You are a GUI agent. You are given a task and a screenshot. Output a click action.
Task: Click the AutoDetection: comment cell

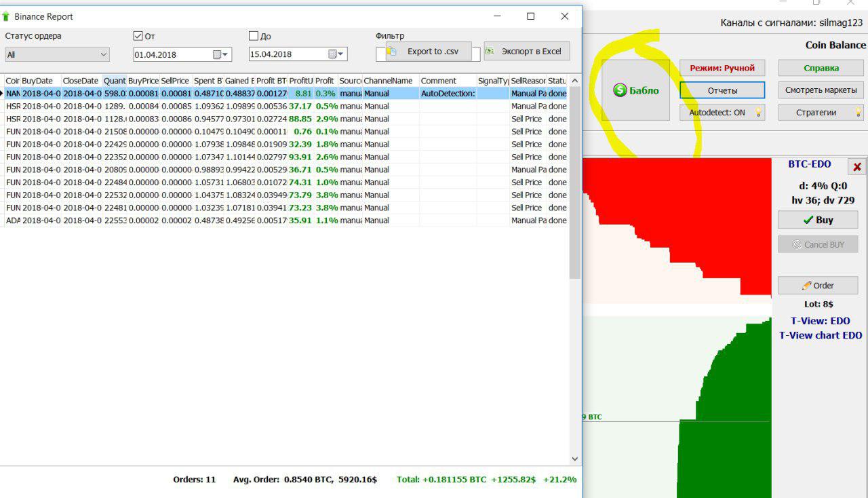[x=448, y=93]
